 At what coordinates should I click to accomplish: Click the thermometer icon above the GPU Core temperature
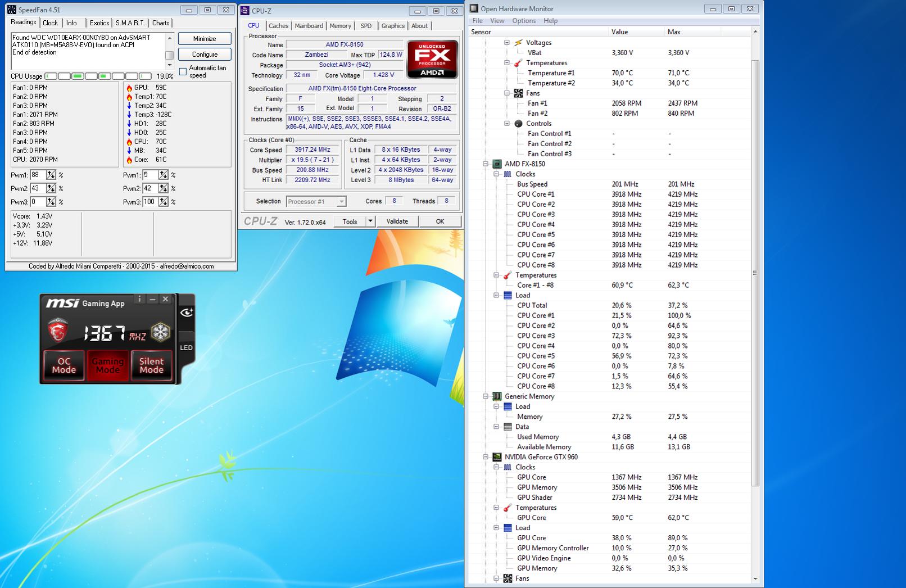tap(508, 508)
